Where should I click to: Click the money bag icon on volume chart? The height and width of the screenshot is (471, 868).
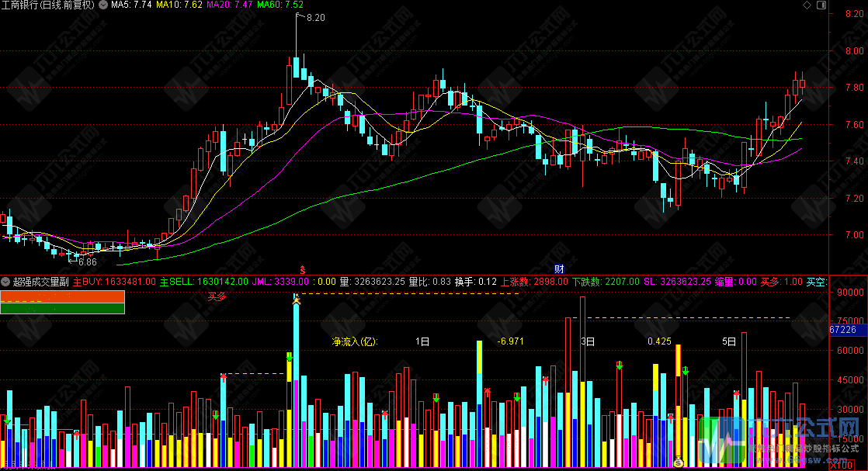[679, 461]
